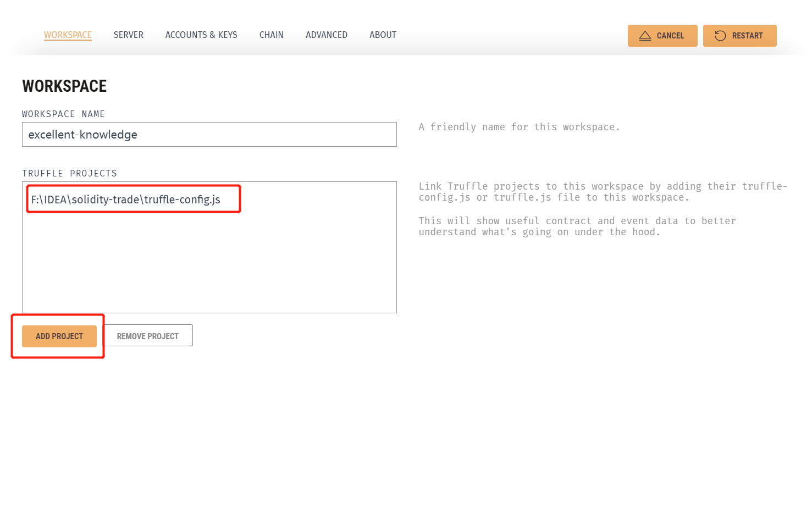Click the "Link Truffle projects" description text

click(603, 192)
